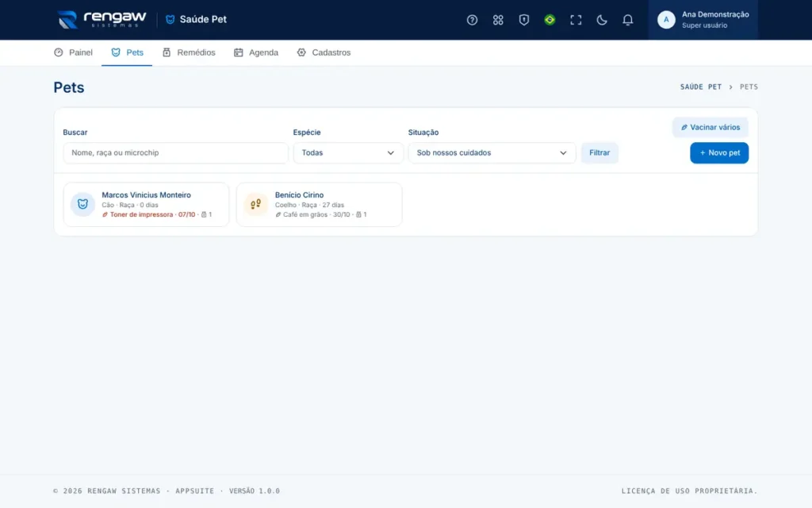
Task: Open the apps grid icon
Action: pos(498,20)
